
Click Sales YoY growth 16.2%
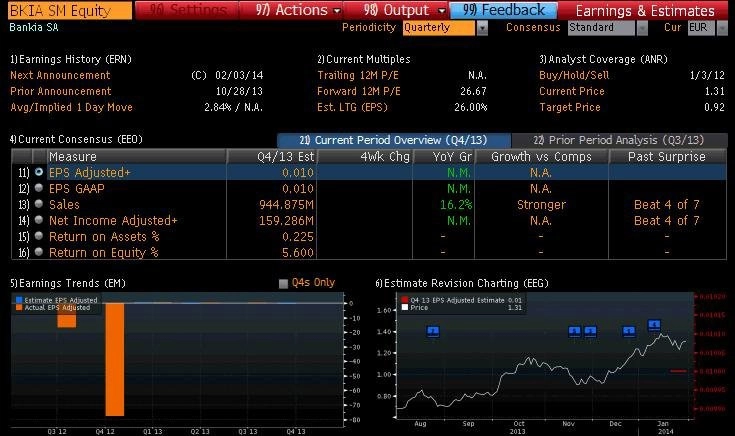click(x=456, y=205)
